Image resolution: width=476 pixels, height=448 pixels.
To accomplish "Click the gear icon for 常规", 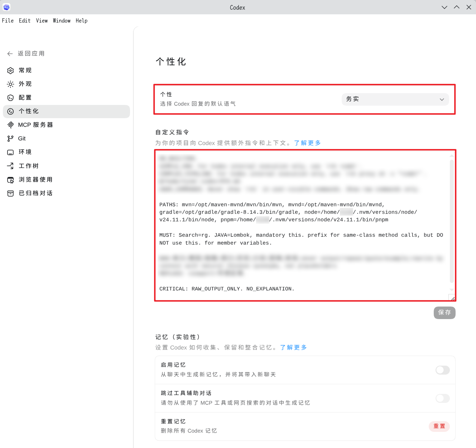I will click(x=11, y=71).
